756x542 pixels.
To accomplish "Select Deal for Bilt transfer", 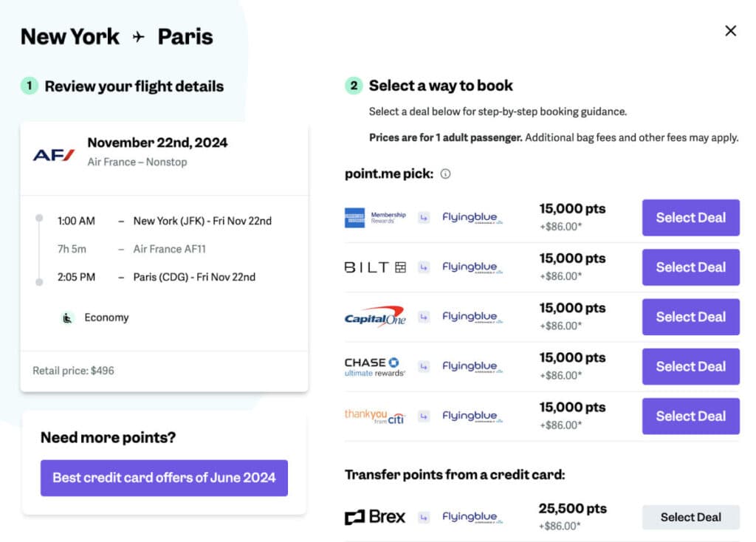I will [x=690, y=267].
